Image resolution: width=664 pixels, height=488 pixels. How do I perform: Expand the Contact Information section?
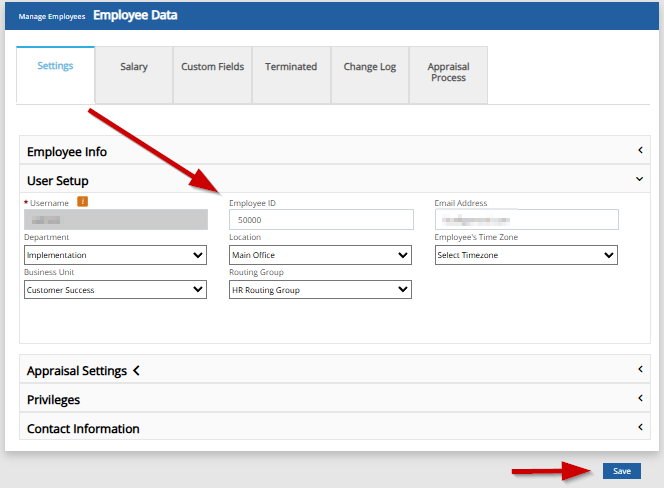click(x=639, y=428)
